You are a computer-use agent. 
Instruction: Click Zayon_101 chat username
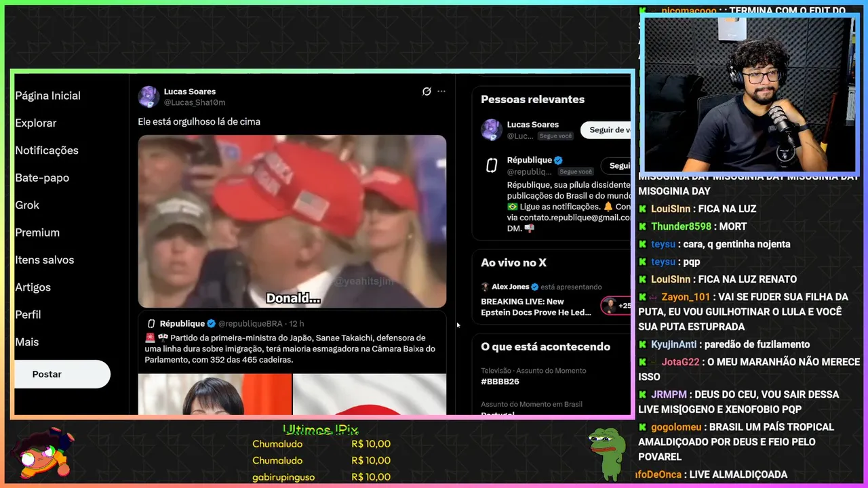coord(686,297)
